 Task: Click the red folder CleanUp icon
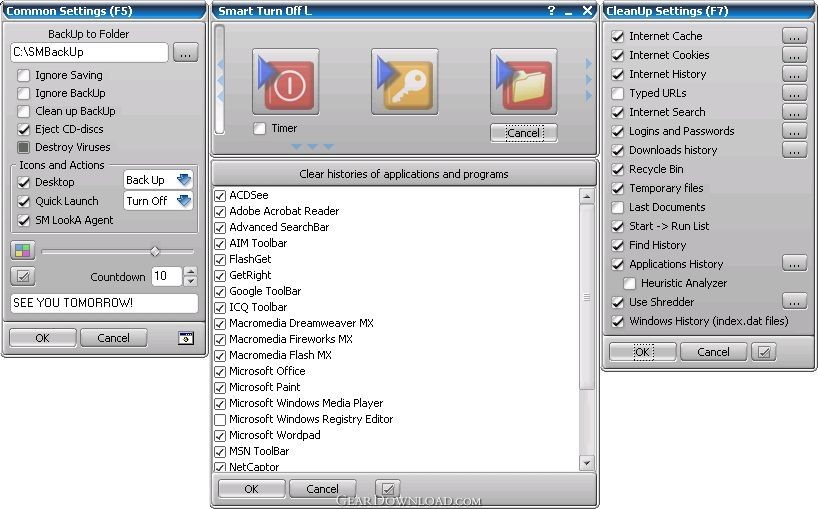point(524,81)
